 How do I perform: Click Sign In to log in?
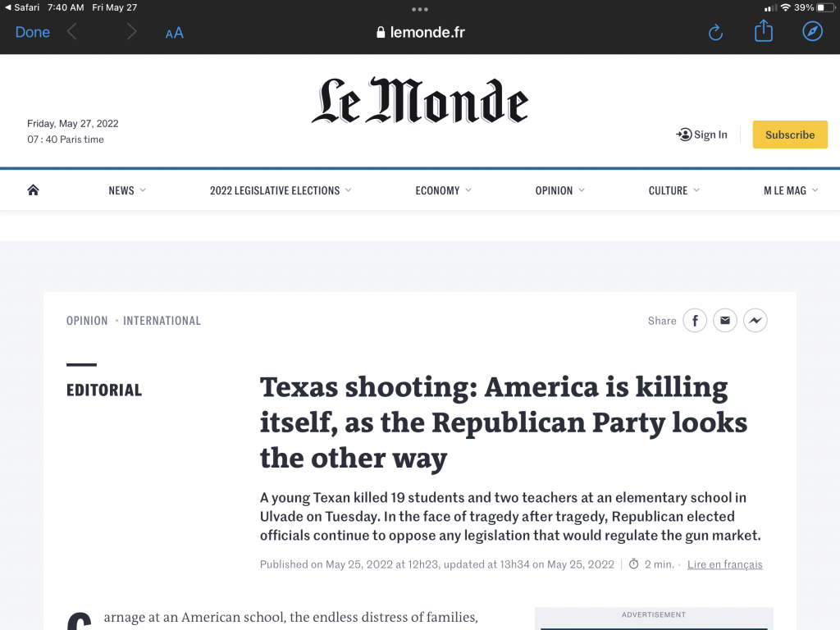pyautogui.click(x=702, y=135)
